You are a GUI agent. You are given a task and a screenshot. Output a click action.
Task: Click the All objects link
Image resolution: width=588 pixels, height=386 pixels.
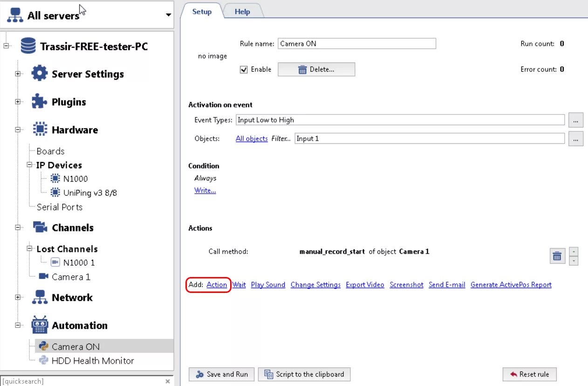252,138
